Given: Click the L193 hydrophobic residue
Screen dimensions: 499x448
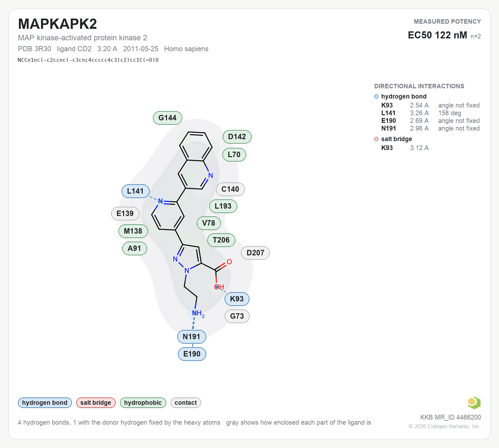Looking at the screenshot, I should coord(223,206).
